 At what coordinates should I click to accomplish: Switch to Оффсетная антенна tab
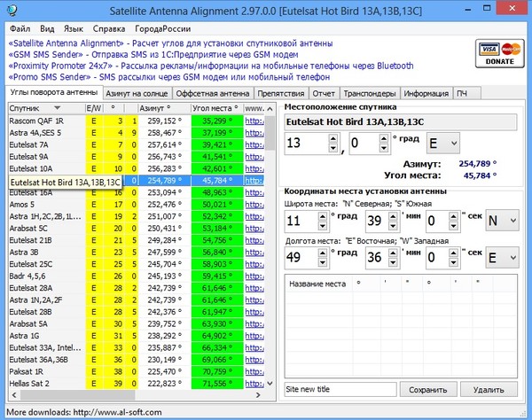click(213, 94)
